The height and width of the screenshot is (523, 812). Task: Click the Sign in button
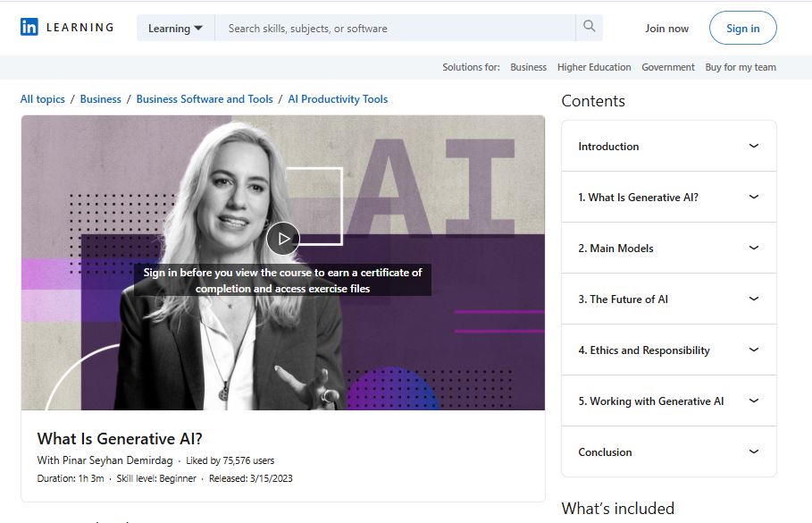coord(742,29)
